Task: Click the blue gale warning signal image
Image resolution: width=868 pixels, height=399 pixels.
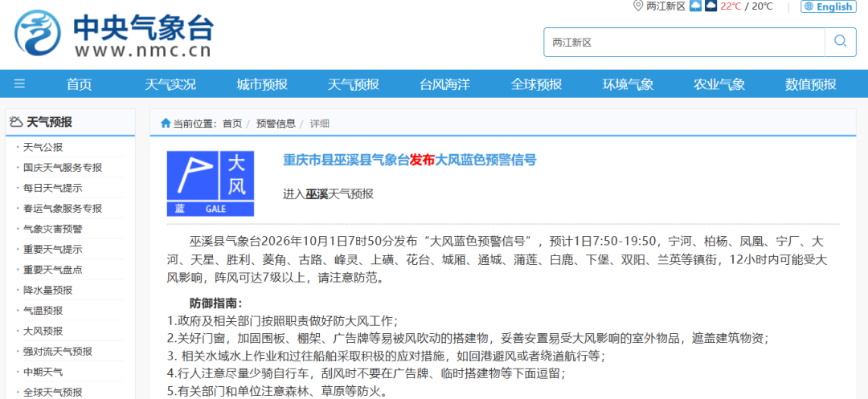Action: 211,184
